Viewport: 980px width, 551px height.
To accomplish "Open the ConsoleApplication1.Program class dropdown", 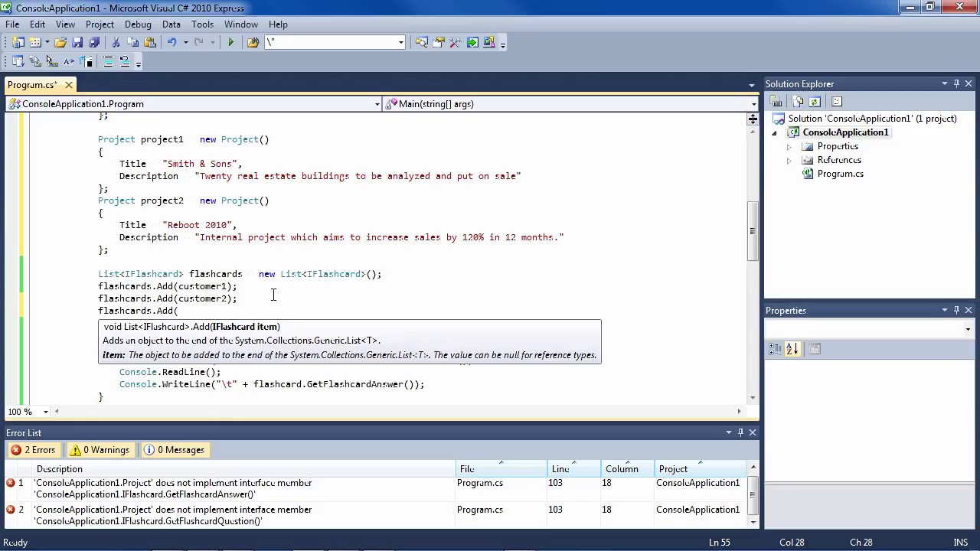I will (377, 104).
